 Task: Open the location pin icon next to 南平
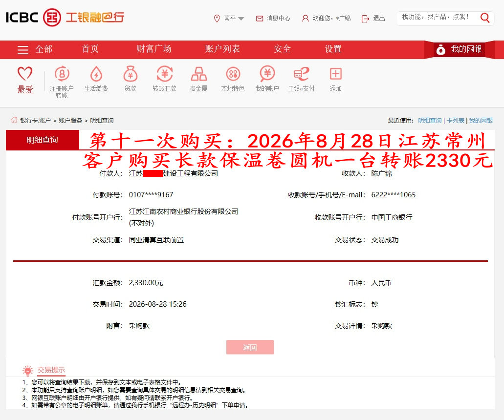point(217,18)
